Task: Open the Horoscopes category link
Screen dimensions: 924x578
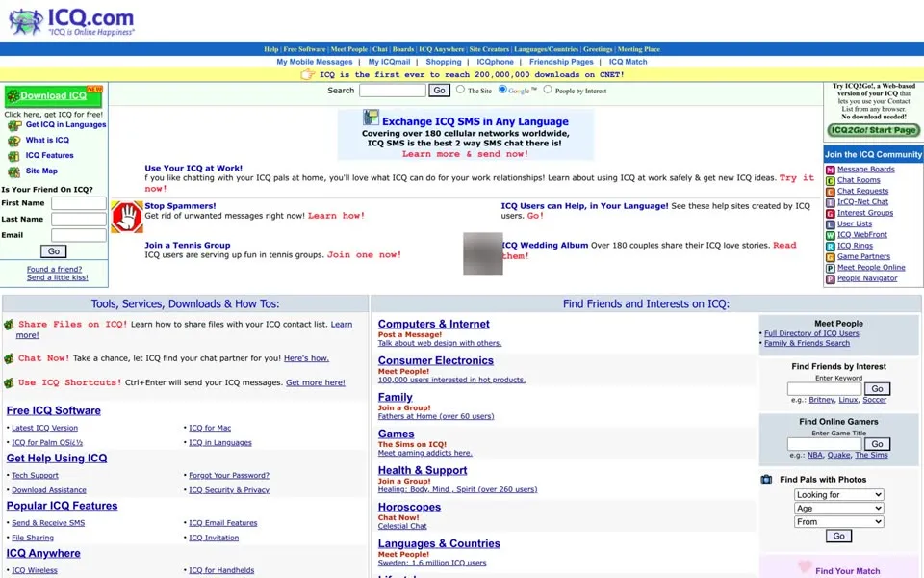Action: (x=410, y=508)
